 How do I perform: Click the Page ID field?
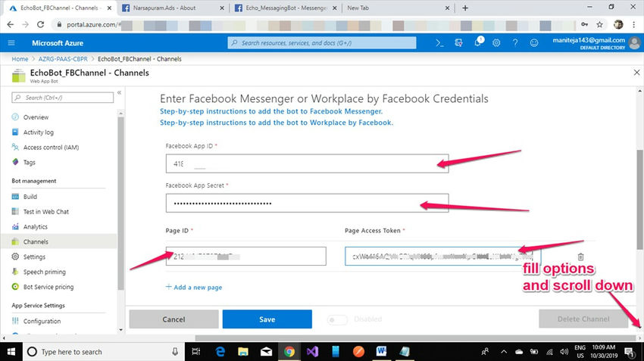click(246, 257)
